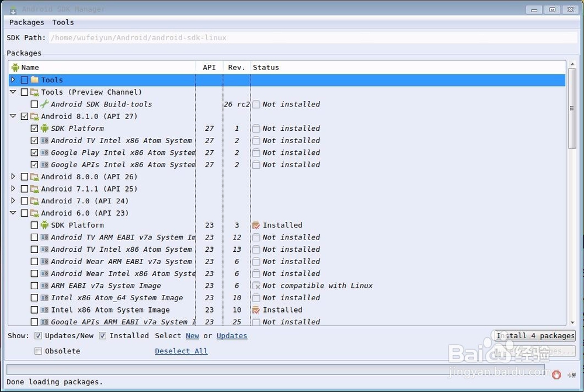
Task: Click the Not installed status icon of Build-tools
Action: (x=256, y=104)
